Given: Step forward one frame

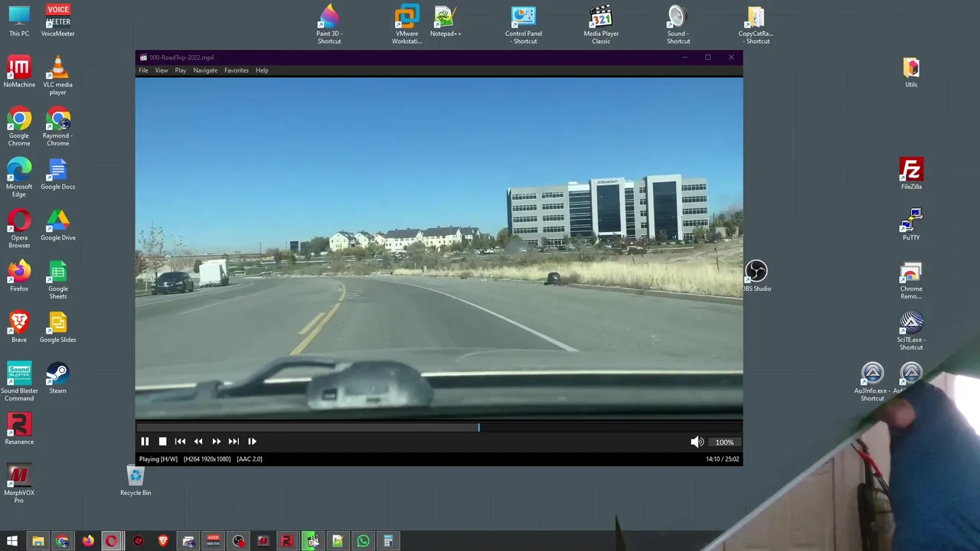Looking at the screenshot, I should [x=252, y=442].
